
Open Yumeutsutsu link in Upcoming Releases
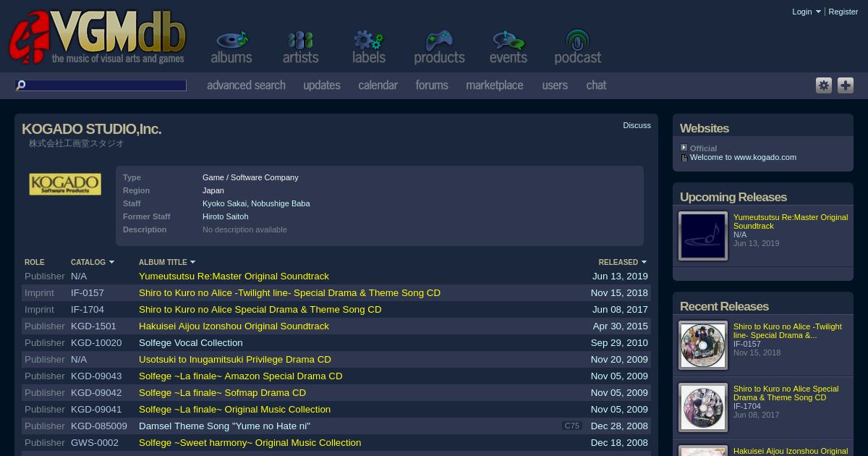coord(791,221)
